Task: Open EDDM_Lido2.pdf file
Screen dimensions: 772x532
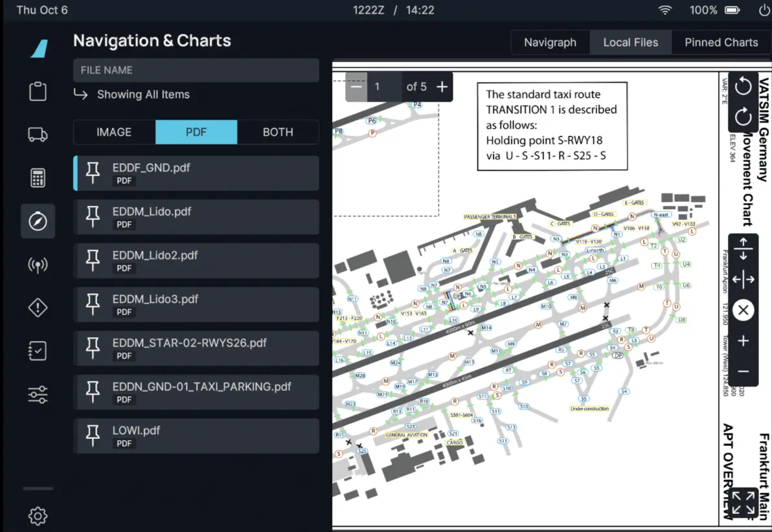Action: [x=196, y=261]
